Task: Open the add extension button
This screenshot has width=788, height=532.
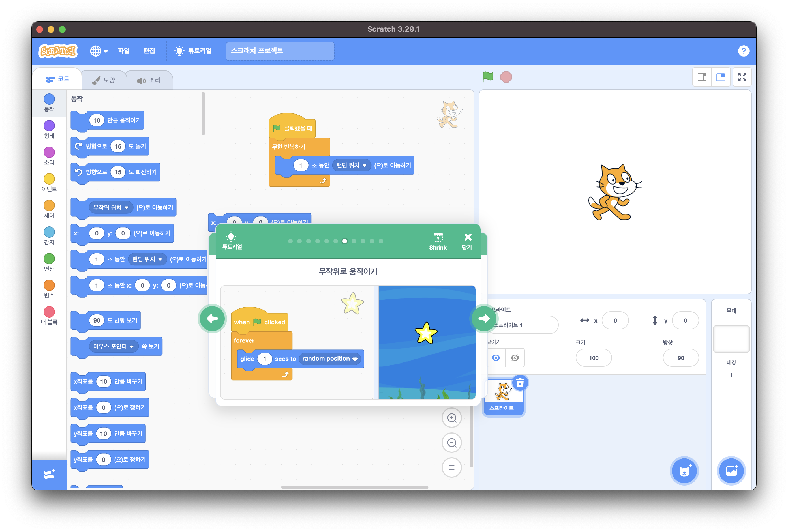Action: click(x=49, y=474)
